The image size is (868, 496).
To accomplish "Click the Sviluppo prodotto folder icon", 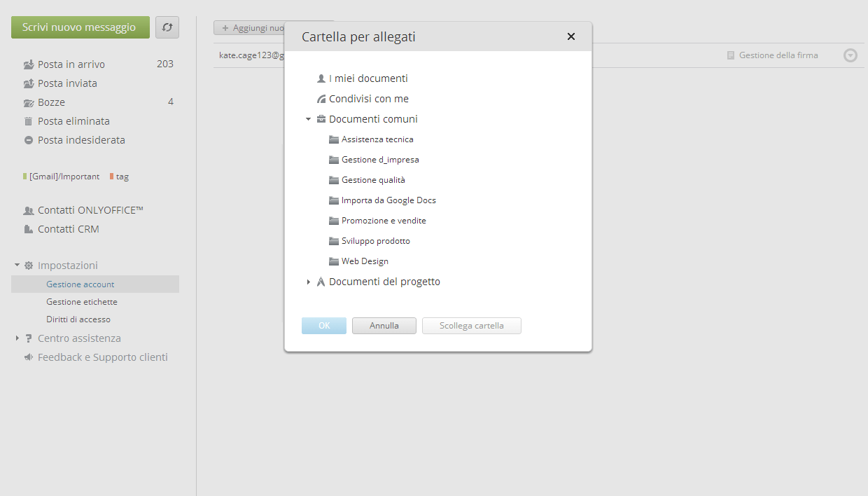I will coord(334,241).
